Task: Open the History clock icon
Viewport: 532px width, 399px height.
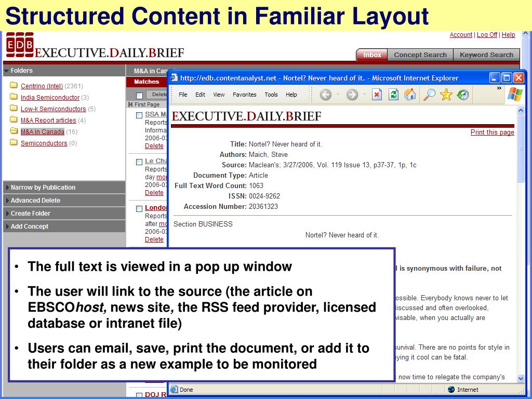Action: [x=463, y=95]
